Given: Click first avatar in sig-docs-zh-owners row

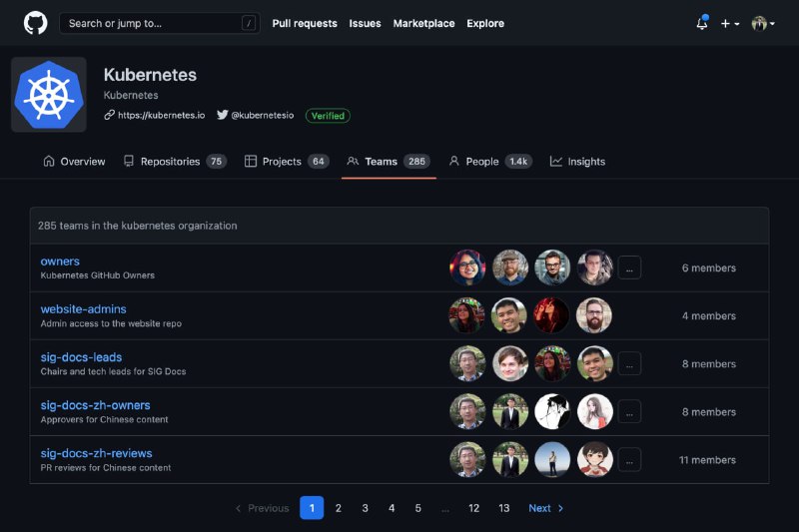Looking at the screenshot, I should tap(467, 411).
